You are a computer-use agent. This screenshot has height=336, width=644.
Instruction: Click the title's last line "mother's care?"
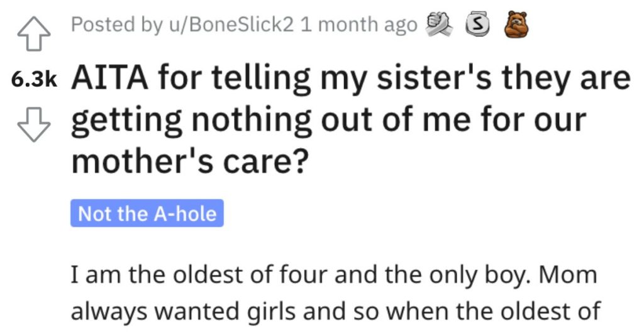coord(189,161)
